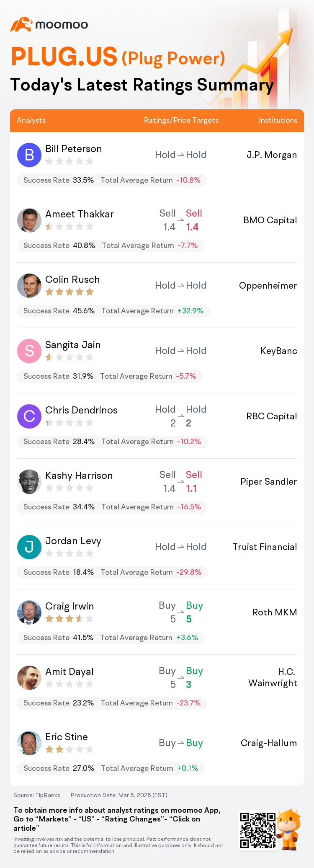Click the Institutions column header

[278, 120]
